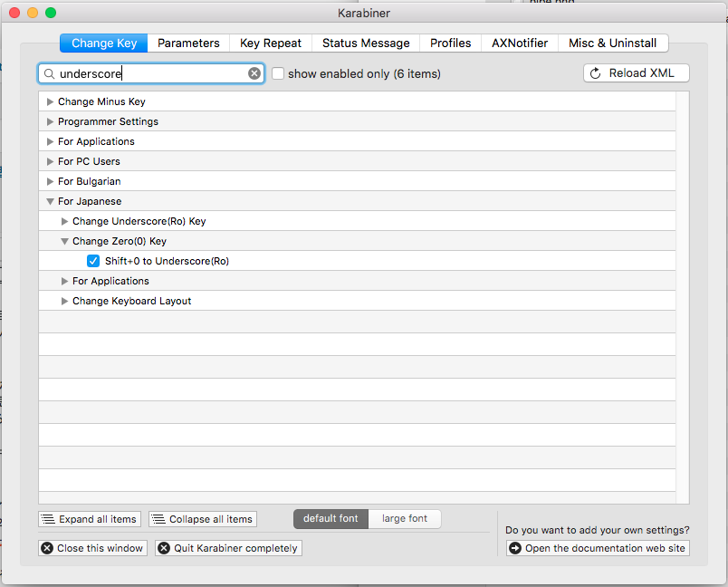Enable the 'show enabled only' checkbox

(278, 73)
